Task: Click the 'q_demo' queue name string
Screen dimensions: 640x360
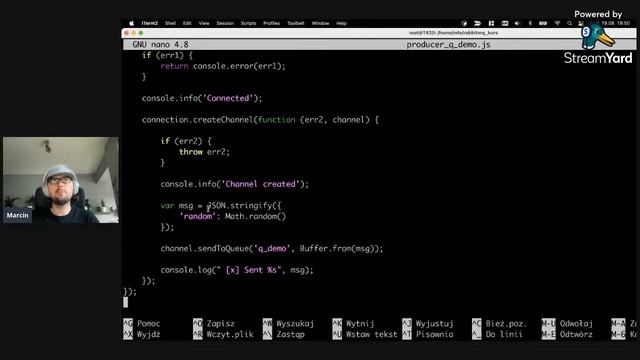Action: 272,249
